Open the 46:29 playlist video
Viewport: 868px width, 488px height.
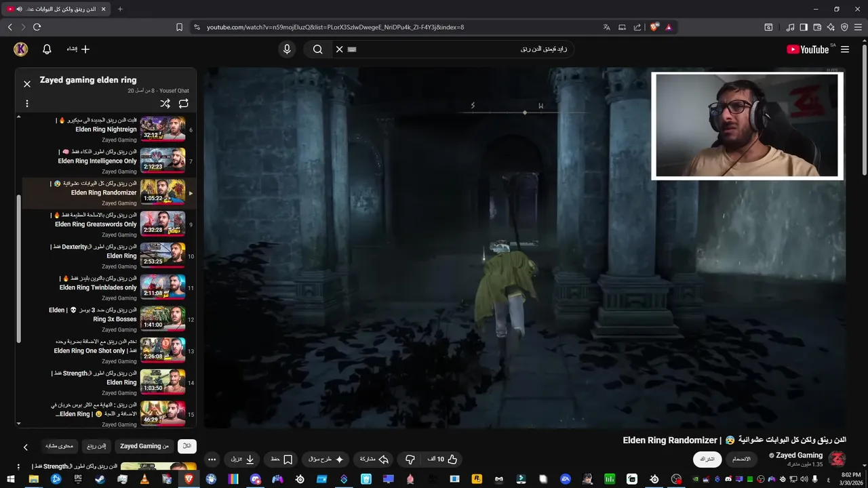pos(109,414)
